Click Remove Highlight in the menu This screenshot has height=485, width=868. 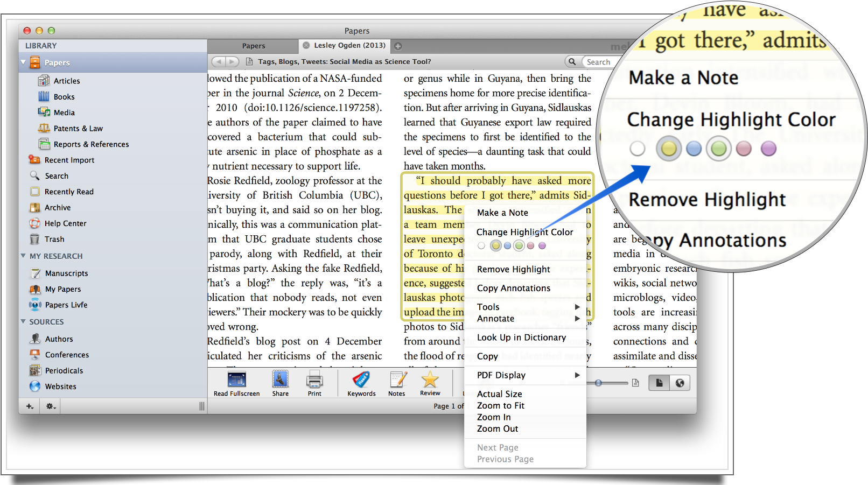pos(514,269)
